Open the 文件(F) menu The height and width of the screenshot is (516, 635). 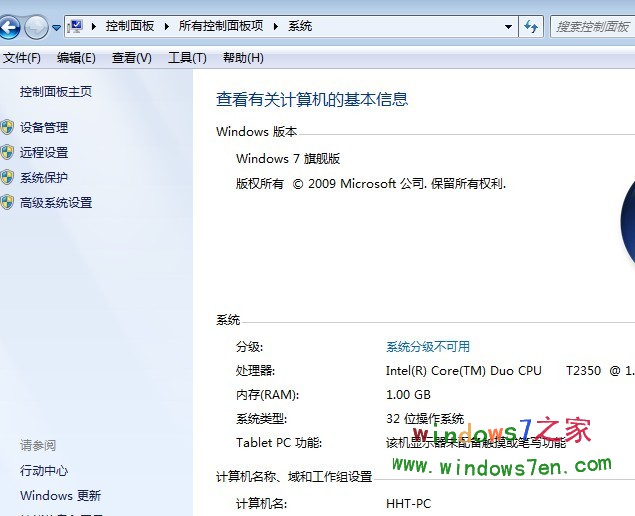[x=22, y=58]
